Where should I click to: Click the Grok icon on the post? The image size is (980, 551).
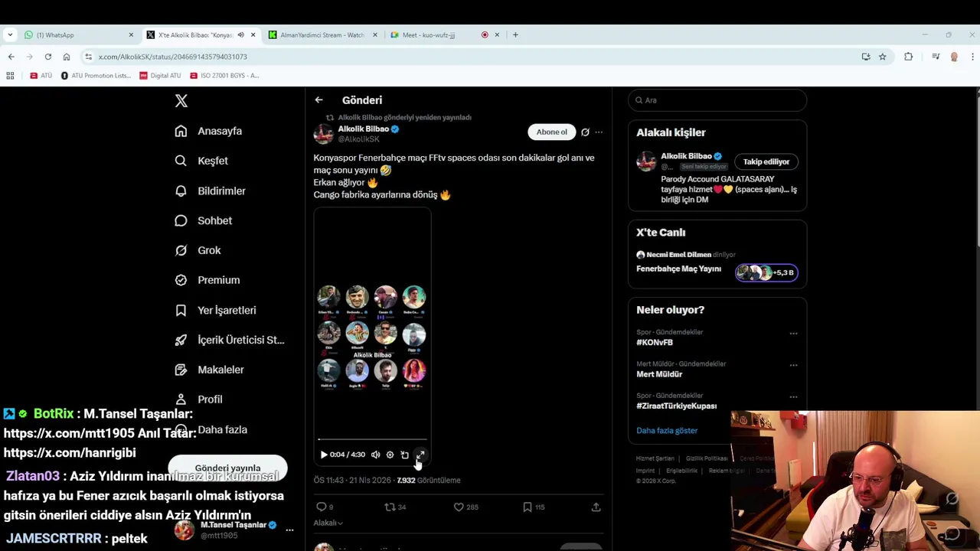coord(585,132)
